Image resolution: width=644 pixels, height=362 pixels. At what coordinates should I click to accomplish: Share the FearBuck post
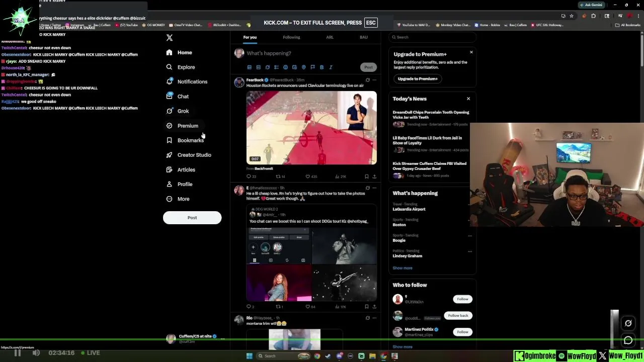click(374, 176)
